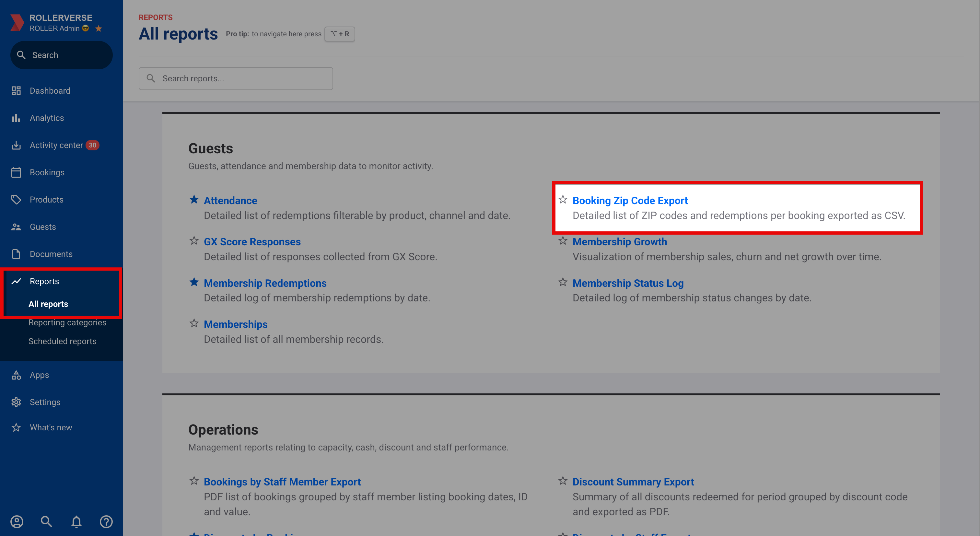Screen dimensions: 980x536
Task: Click the Dashboard grid icon
Action: click(16, 90)
